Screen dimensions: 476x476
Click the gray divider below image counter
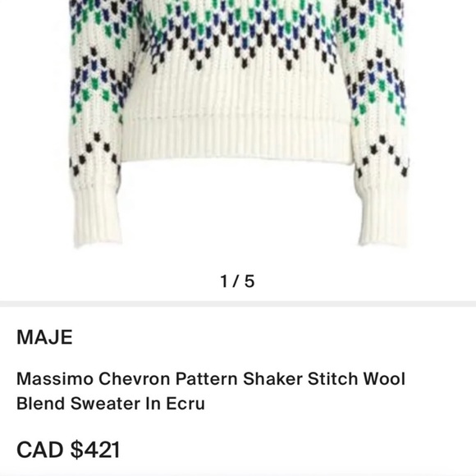click(x=238, y=304)
